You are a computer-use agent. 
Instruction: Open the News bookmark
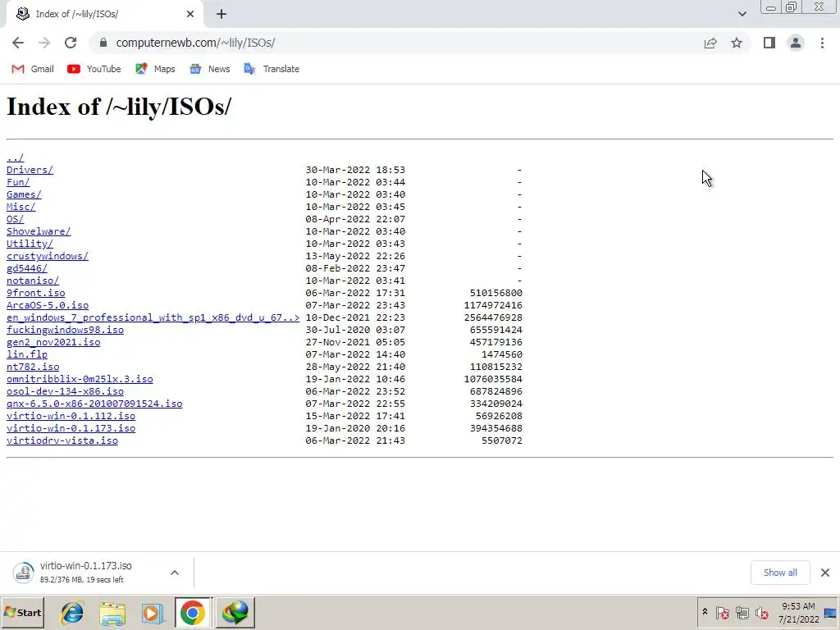(x=210, y=69)
